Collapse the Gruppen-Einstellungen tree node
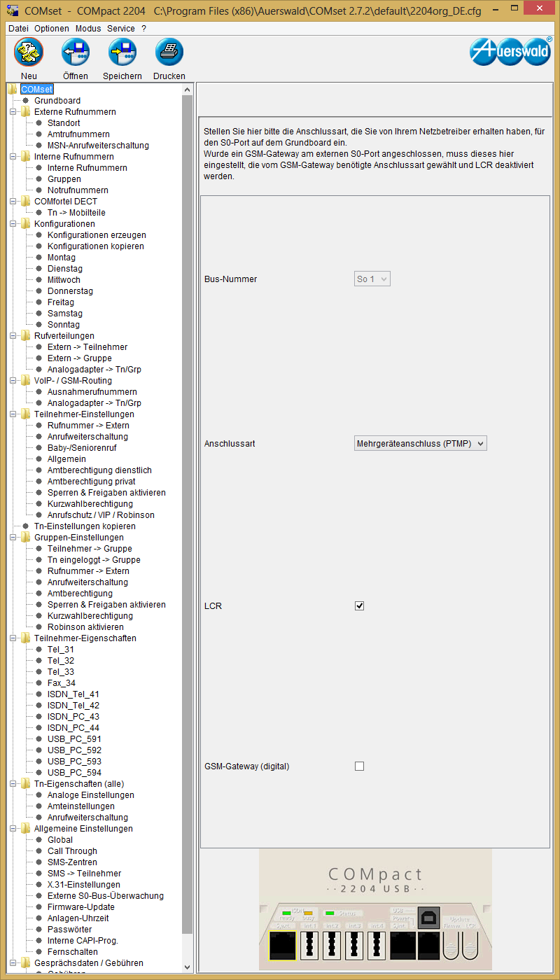560x980 pixels. [x=13, y=538]
